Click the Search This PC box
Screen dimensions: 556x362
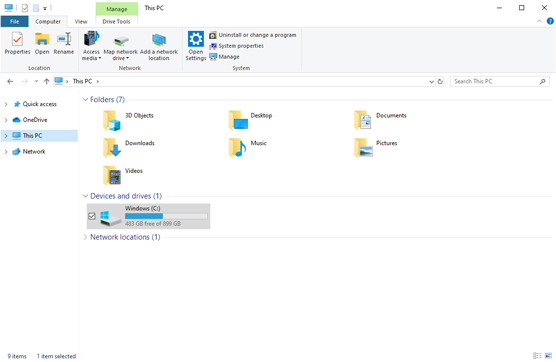500,82
